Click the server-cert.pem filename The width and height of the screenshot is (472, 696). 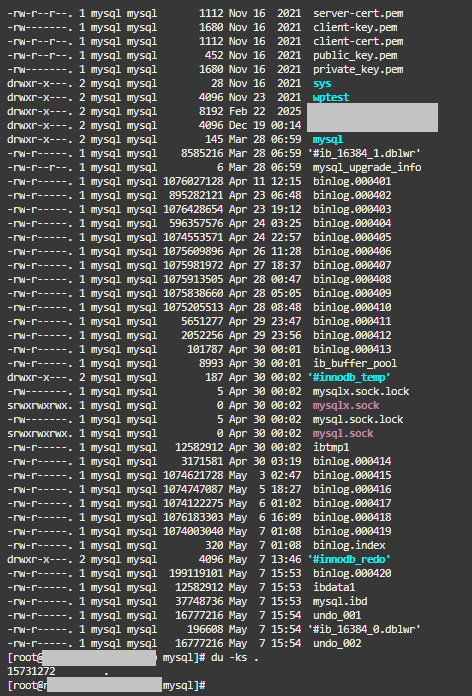[x=358, y=13]
